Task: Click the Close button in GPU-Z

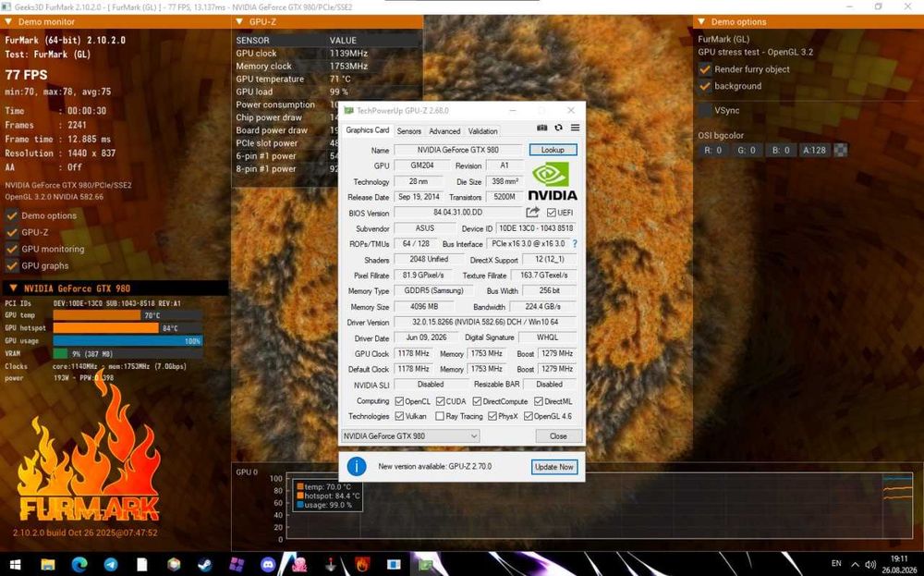Action: 558,436
